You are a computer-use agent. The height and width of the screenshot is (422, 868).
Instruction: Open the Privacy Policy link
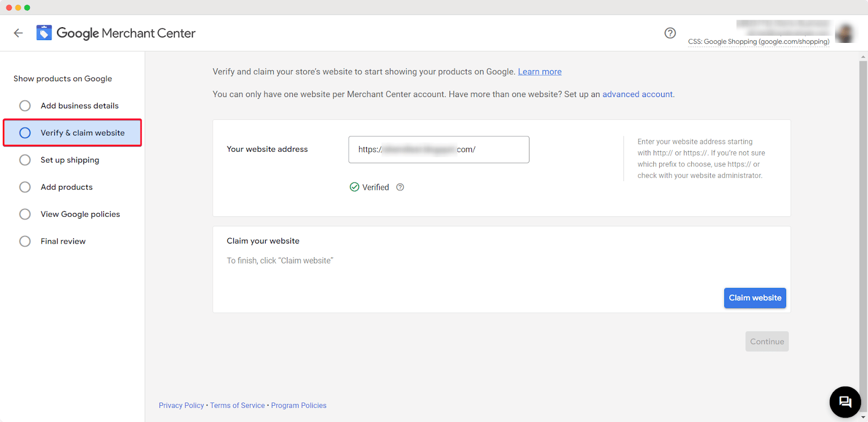pyautogui.click(x=181, y=405)
